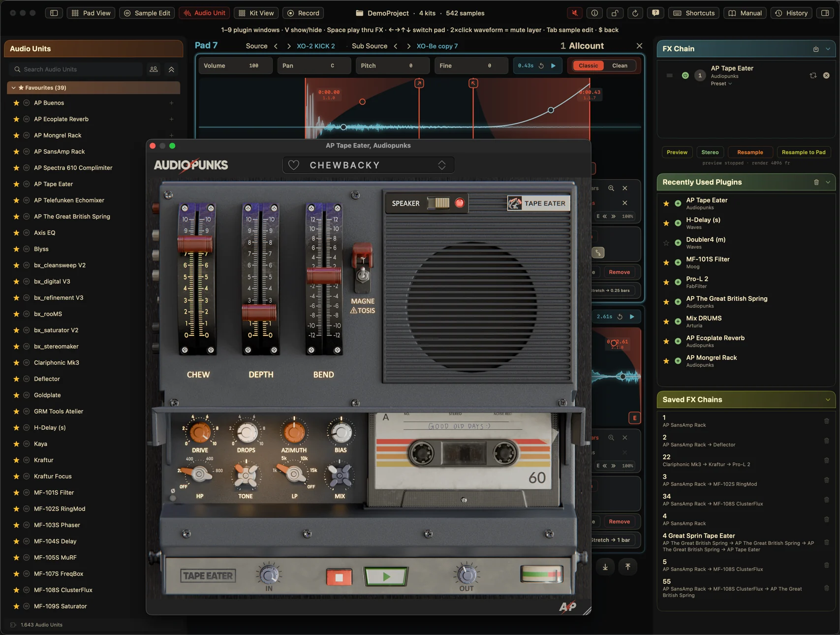Select the Classic mode
Screen dimensions: 840x635
point(588,65)
